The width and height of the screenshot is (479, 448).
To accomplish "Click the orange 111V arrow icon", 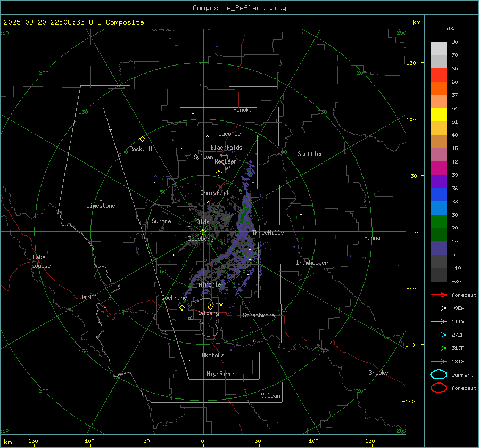I will (439, 321).
